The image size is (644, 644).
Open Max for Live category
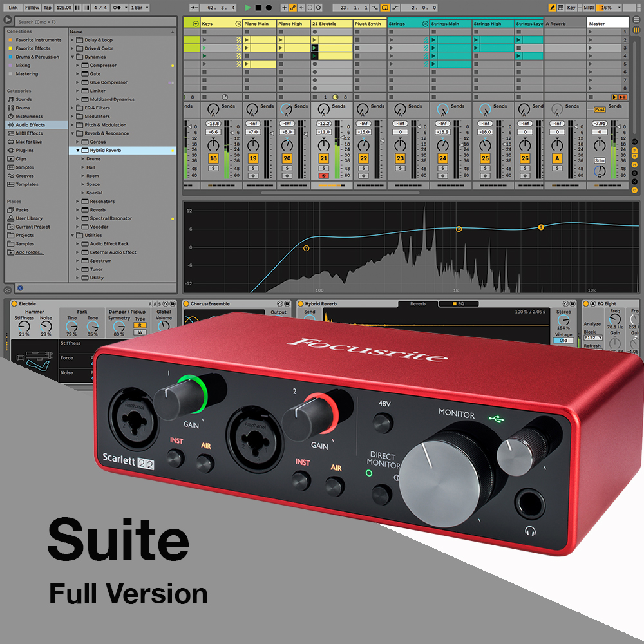click(29, 142)
